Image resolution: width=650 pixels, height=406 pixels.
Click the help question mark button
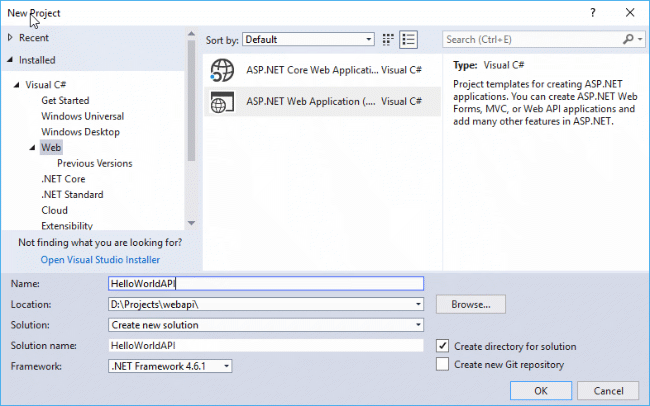coord(593,11)
